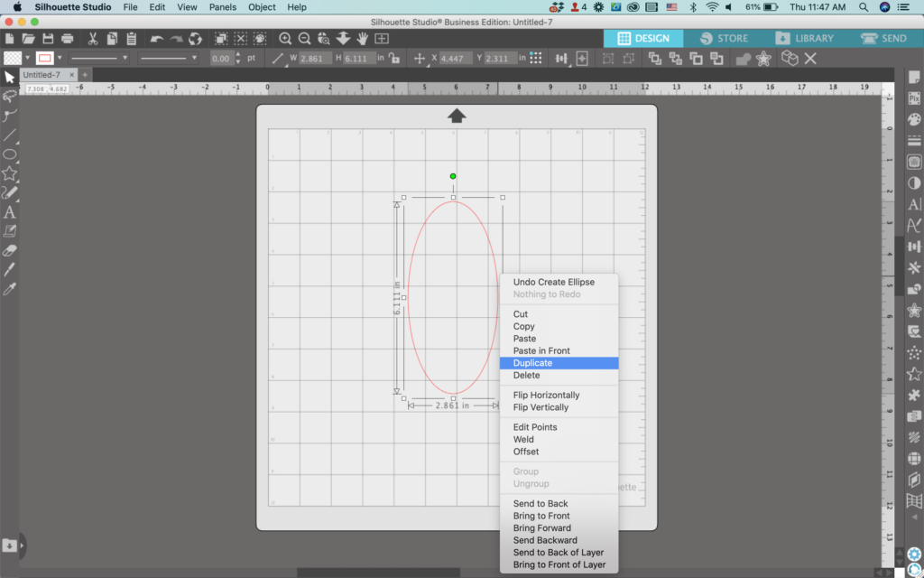924x578 pixels.
Task: Open the Fill color palette panel
Action: [914, 120]
